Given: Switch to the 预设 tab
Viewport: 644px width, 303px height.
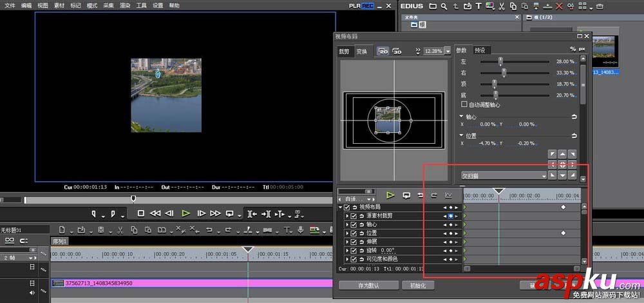Looking at the screenshot, I should [x=480, y=50].
